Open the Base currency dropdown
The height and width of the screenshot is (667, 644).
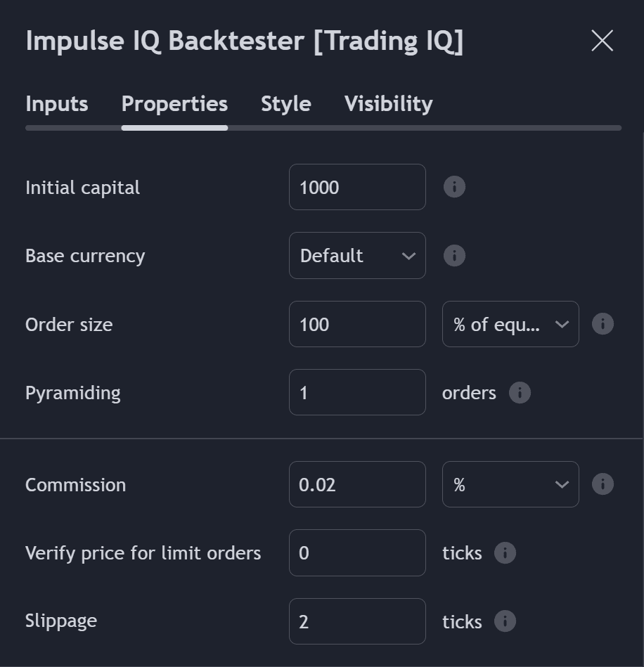(x=357, y=255)
